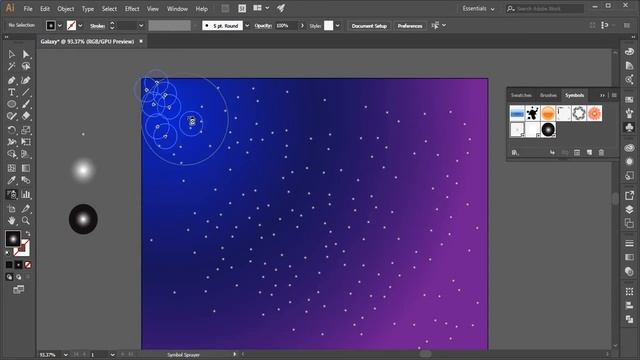Select the Shaper tool
This screenshot has width=640, height=360.
pyautogui.click(x=11, y=116)
